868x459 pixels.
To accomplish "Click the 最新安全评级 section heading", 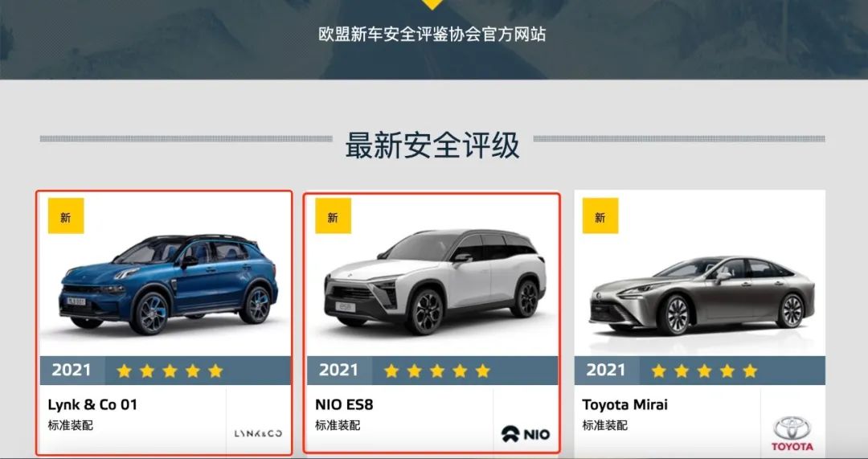I will pyautogui.click(x=432, y=145).
